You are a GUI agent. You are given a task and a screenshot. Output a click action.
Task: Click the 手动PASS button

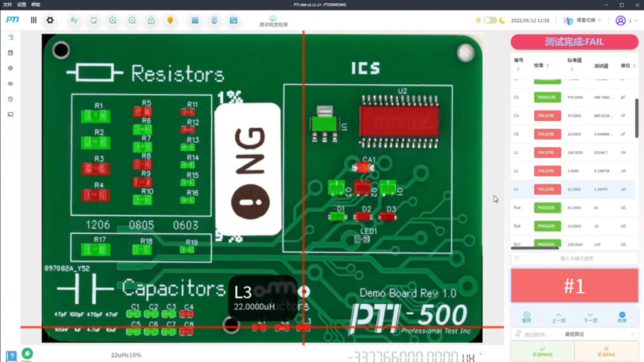pos(541,351)
